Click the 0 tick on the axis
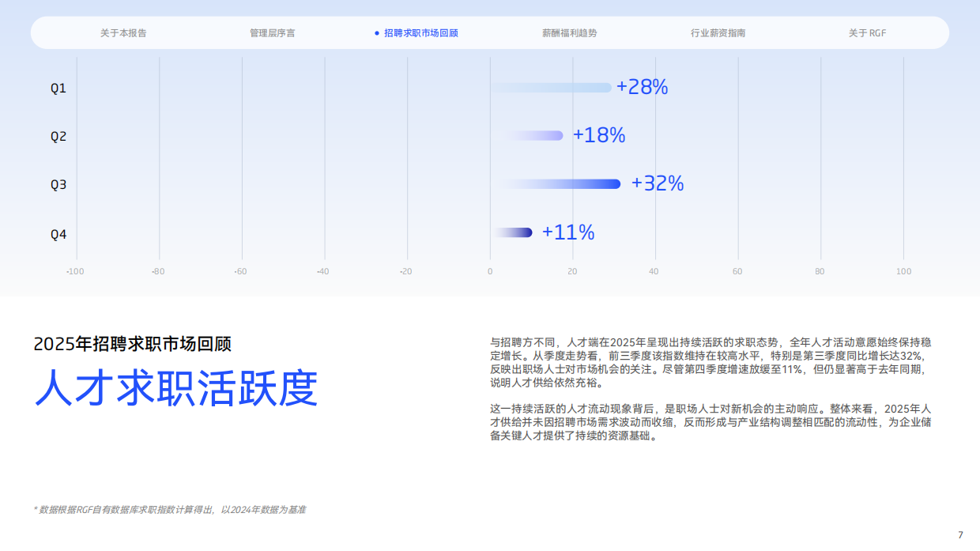Screen dimensions: 980x551 pos(490,270)
